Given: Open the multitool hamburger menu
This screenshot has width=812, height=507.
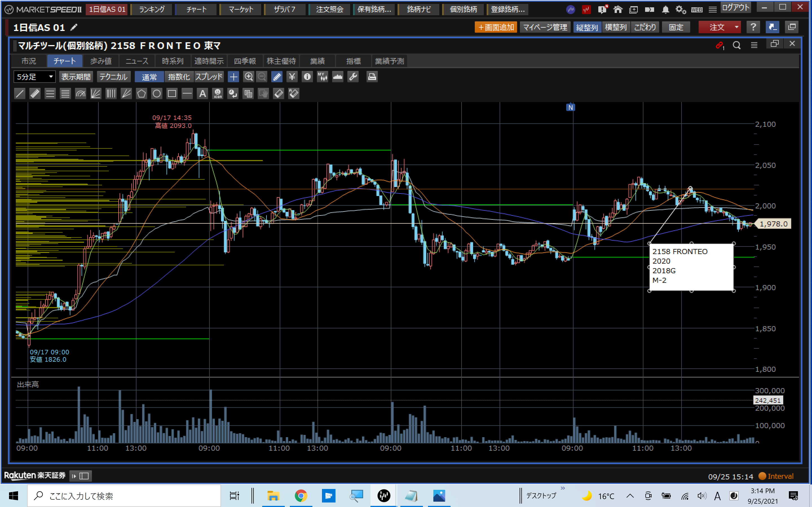Looking at the screenshot, I should pyautogui.click(x=754, y=45).
